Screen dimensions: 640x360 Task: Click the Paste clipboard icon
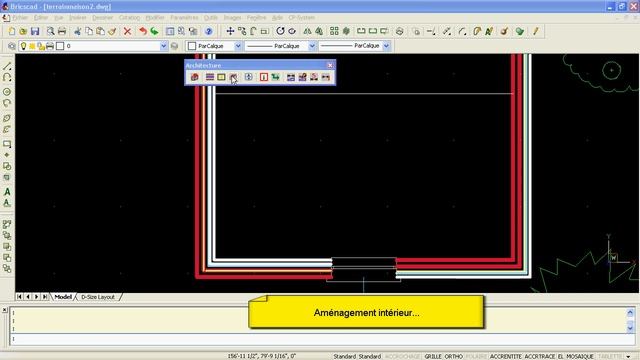(100, 31)
